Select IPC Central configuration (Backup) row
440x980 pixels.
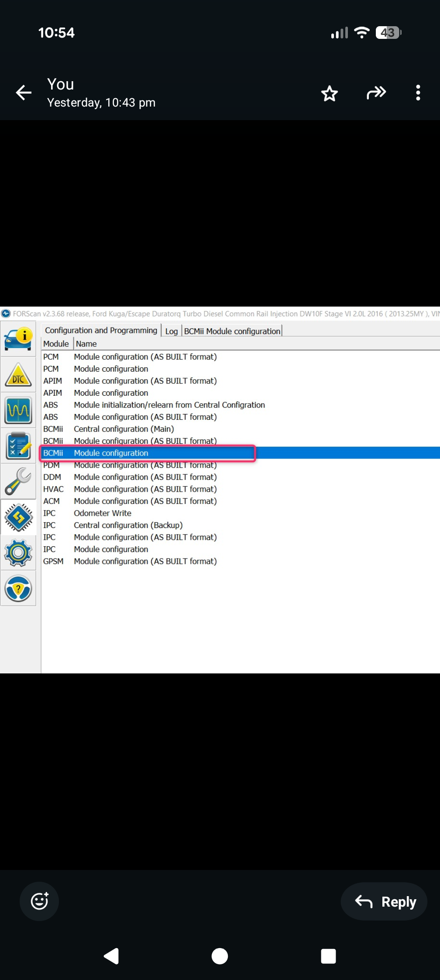click(240, 525)
